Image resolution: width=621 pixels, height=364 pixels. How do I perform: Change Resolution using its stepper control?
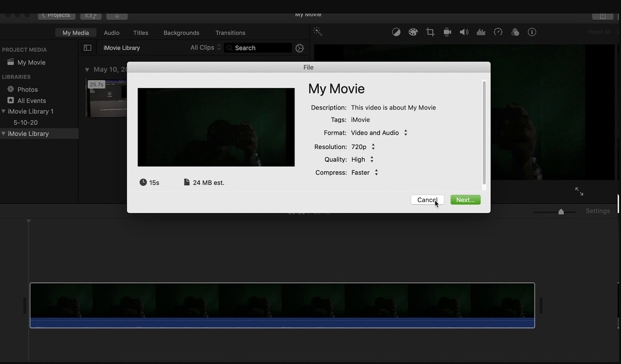[x=373, y=146]
